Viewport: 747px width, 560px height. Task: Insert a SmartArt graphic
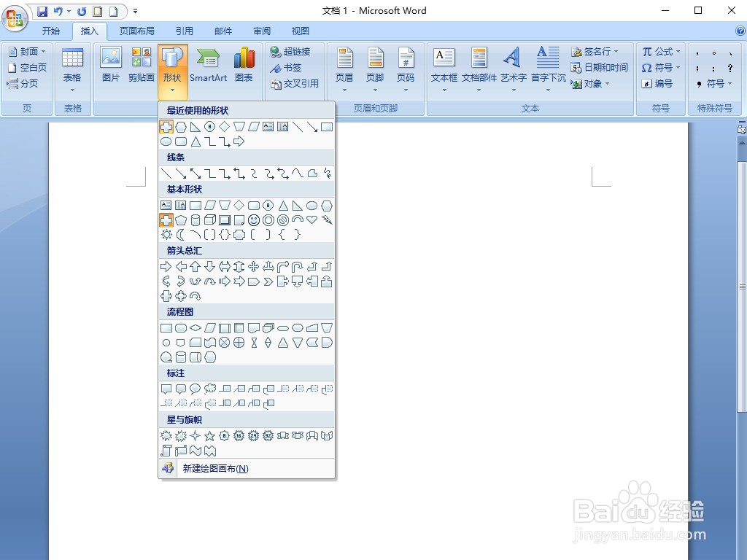(x=208, y=65)
